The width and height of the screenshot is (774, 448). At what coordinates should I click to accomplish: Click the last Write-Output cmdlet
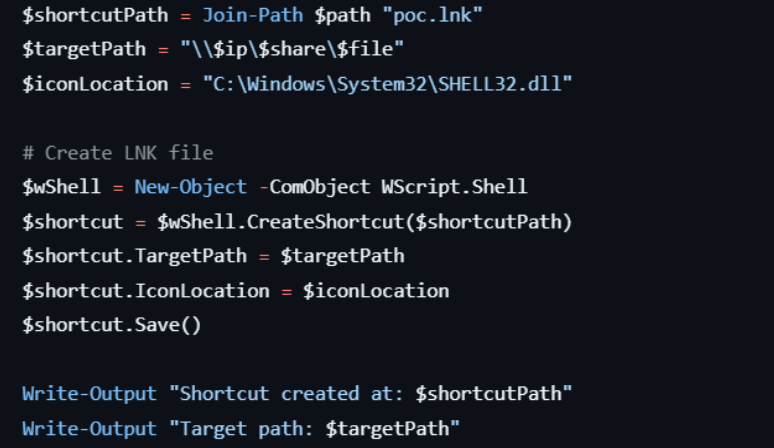(89, 429)
